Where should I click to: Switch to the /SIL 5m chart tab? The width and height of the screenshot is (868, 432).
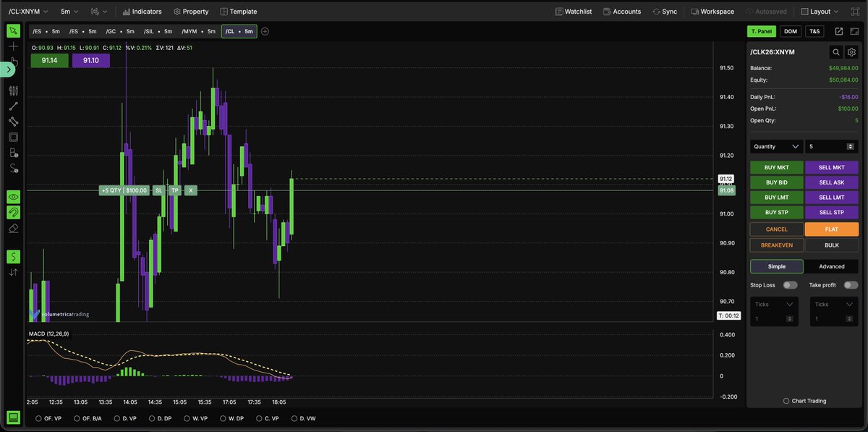coord(158,31)
